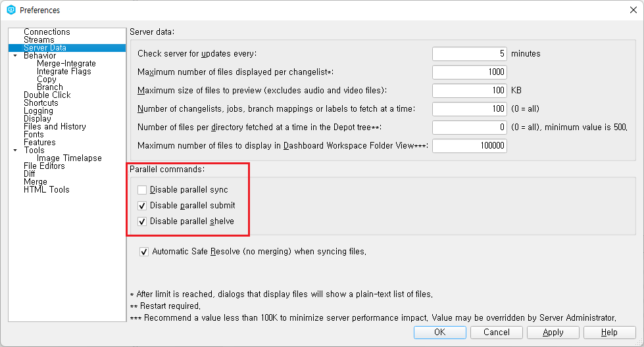Select Branch under Behavior
This screenshot has height=347, width=644.
50,87
